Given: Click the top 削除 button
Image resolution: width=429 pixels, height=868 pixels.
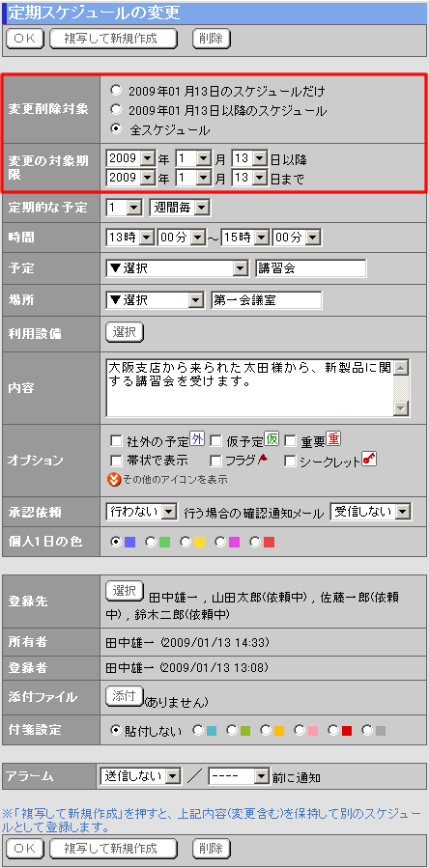Looking at the screenshot, I should click(212, 39).
